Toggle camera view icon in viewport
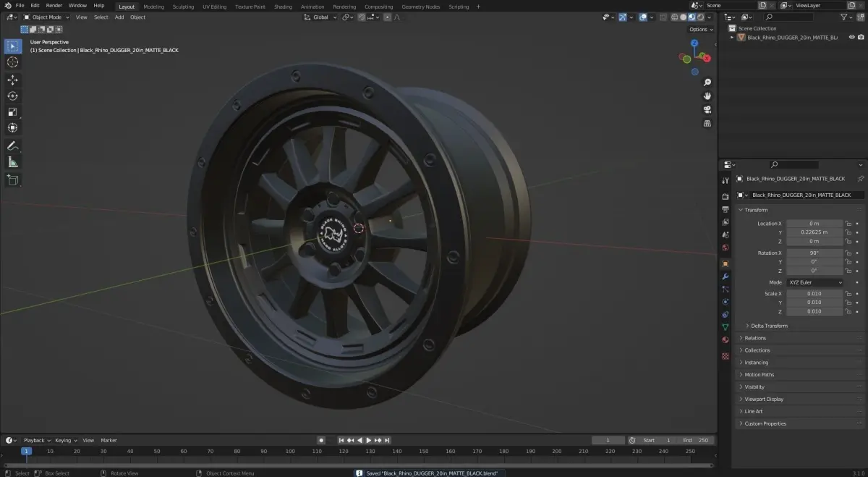 707,110
